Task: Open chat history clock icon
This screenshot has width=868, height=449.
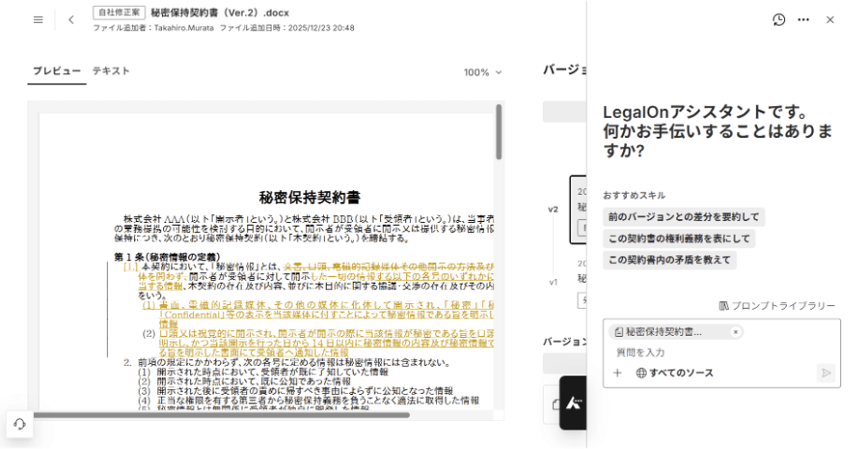Action: tap(778, 20)
